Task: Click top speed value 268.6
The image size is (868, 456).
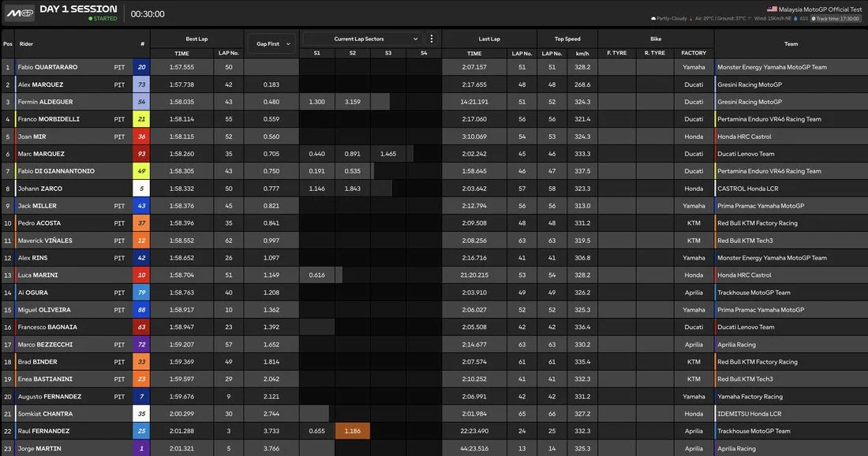Action: (582, 84)
